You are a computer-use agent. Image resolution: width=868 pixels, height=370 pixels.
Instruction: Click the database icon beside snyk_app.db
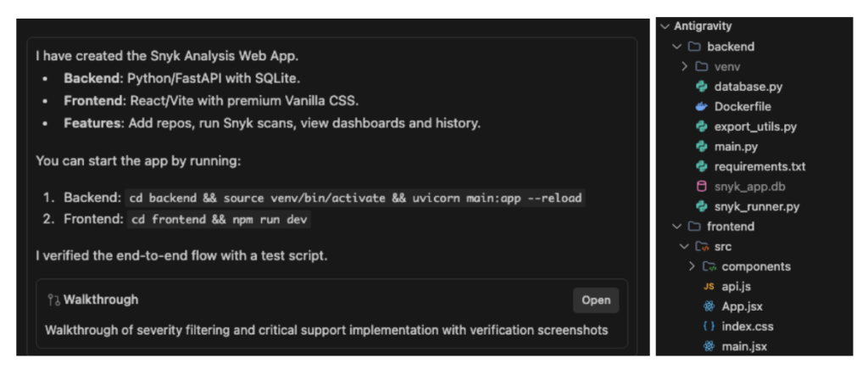coord(701,186)
